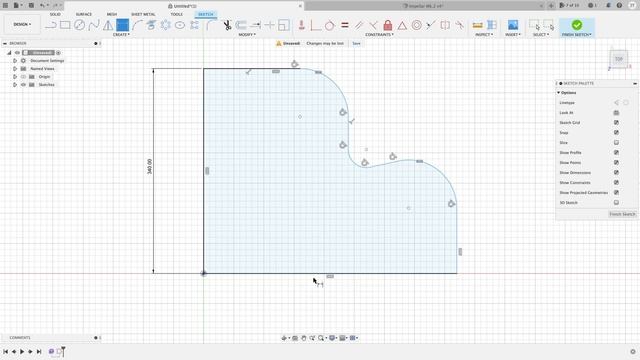The width and height of the screenshot is (640, 360).
Task: Select the Ellipse tool
Action: click(180, 25)
